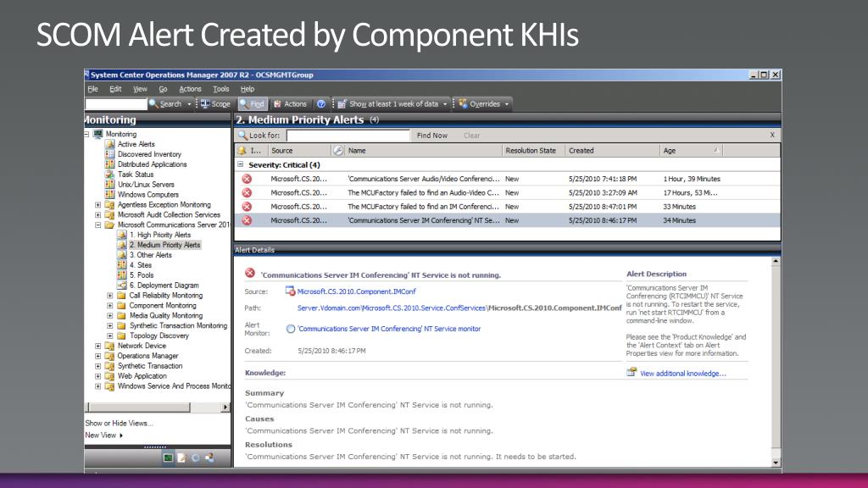Open 4. Sites view
868x488 pixels.
pyautogui.click(x=140, y=265)
